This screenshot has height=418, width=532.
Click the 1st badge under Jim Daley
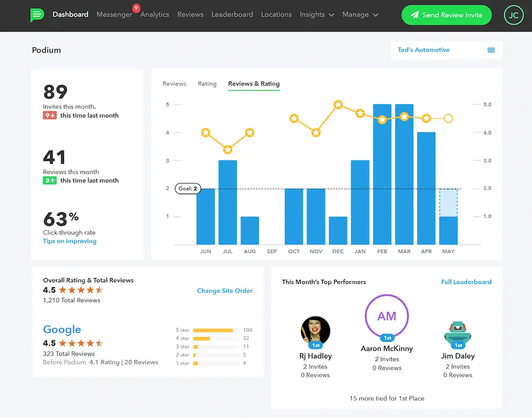(458, 345)
